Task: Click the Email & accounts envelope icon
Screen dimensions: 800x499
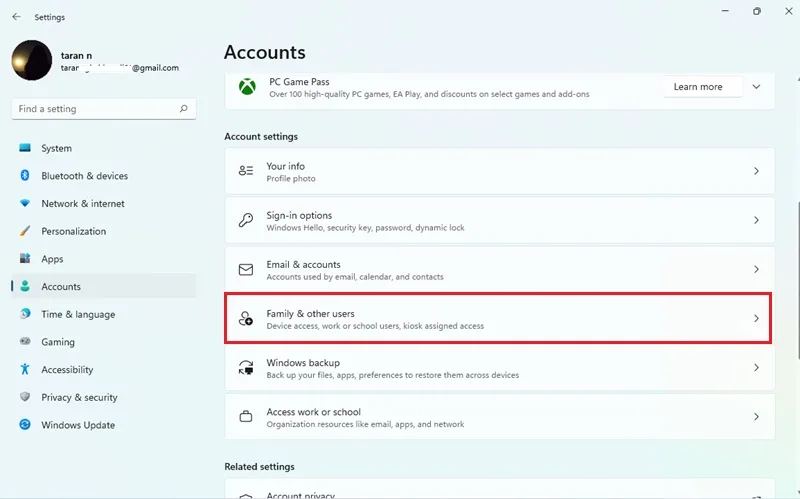Action: click(246, 269)
